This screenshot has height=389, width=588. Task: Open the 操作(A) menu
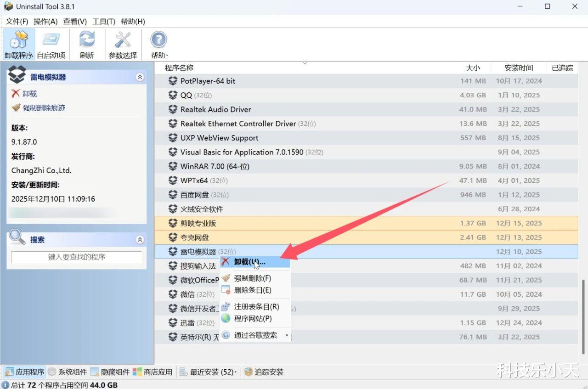pyautogui.click(x=46, y=22)
